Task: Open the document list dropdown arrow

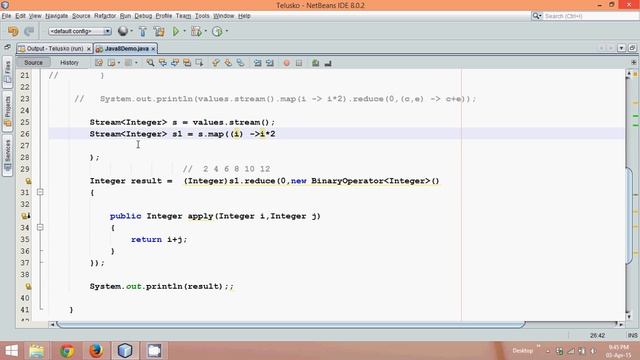Action: click(x=621, y=48)
